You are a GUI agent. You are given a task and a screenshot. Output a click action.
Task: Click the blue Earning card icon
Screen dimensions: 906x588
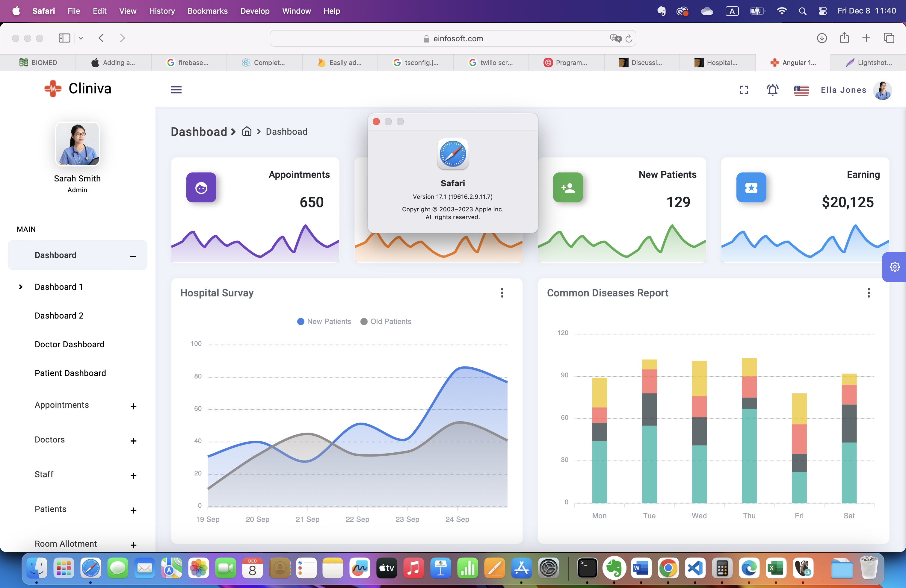click(751, 187)
